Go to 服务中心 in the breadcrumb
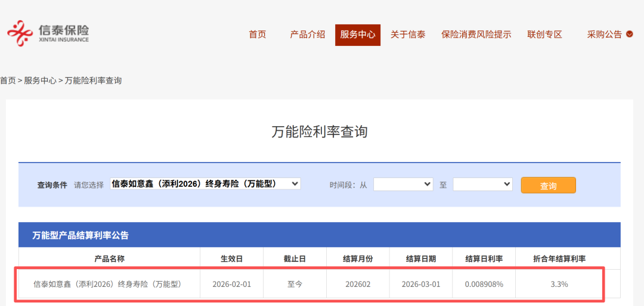Image resolution: width=644 pixels, height=306 pixels. [x=40, y=80]
